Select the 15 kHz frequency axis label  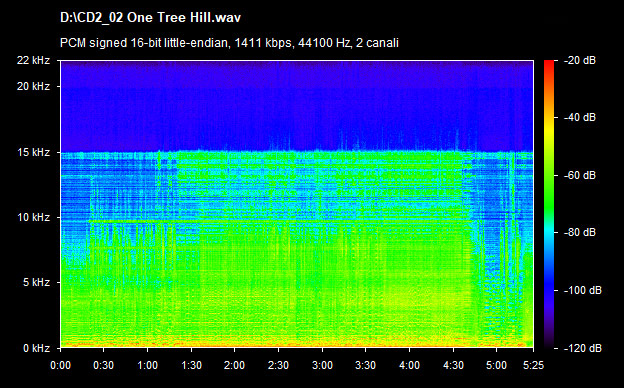[33, 152]
